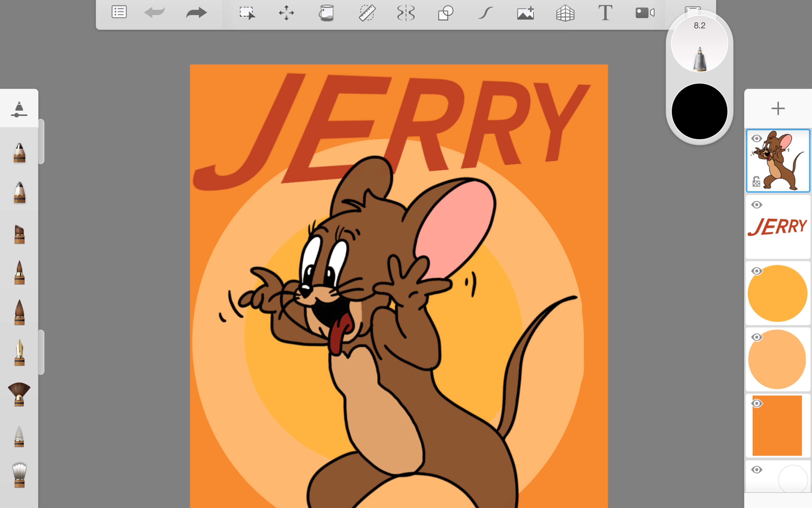Hide the light peach circle layer
This screenshot has width=812, height=508.
[756, 337]
